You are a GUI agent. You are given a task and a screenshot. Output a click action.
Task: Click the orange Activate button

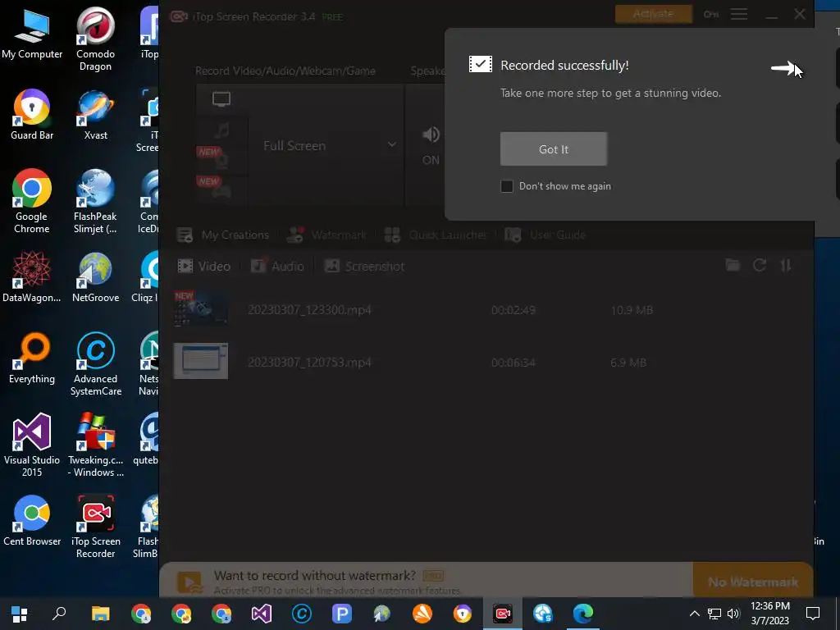pyautogui.click(x=653, y=14)
